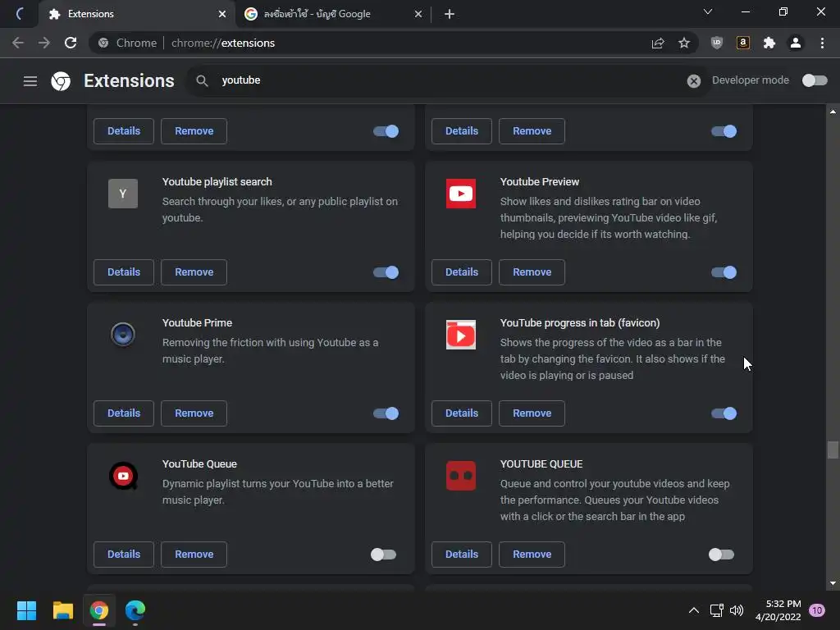This screenshot has height=630, width=840.
Task: Switch to the Google sign-in tab
Action: click(x=333, y=14)
